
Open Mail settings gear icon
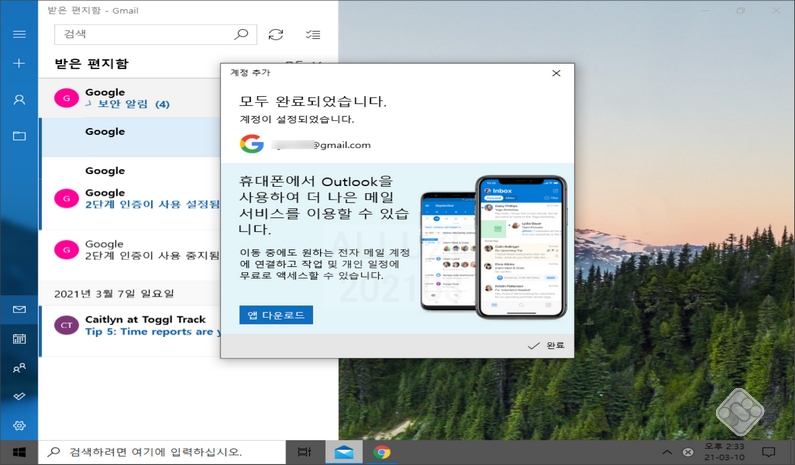[19, 425]
